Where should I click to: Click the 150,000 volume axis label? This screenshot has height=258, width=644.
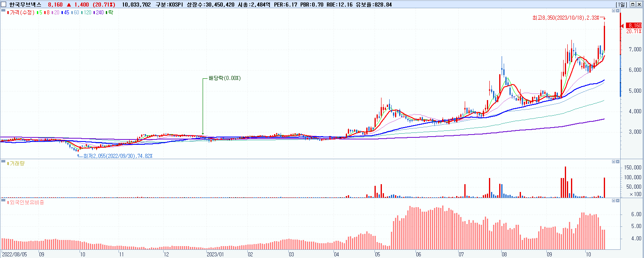coord(633,167)
